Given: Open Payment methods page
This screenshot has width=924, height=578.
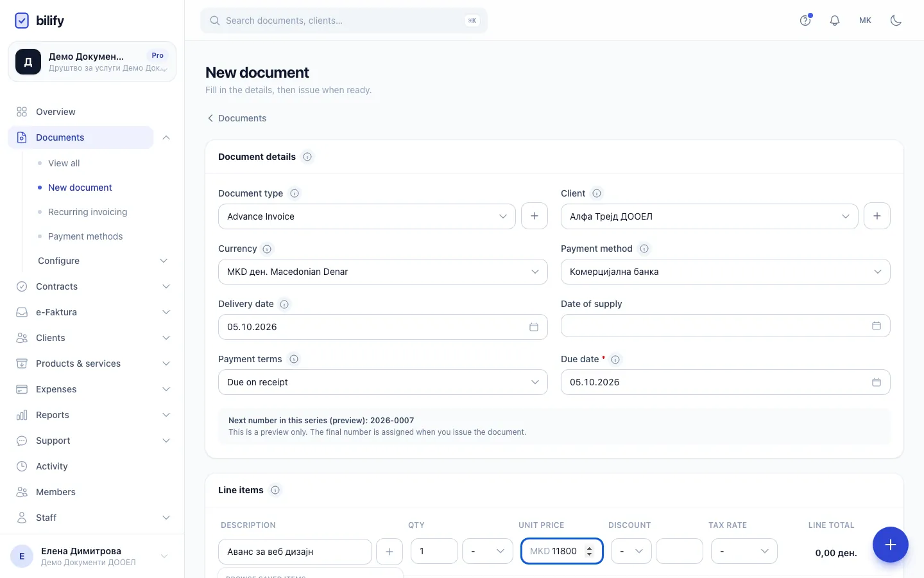Looking at the screenshot, I should pos(85,236).
